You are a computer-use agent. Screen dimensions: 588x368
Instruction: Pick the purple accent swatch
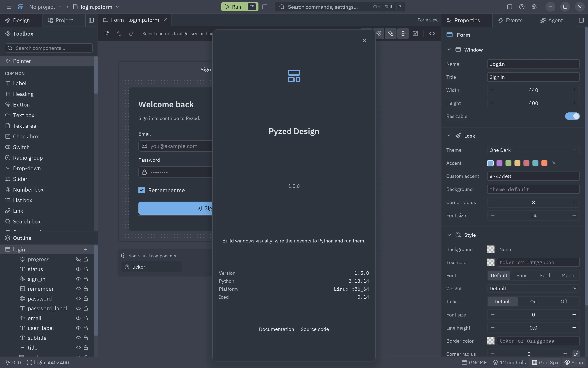[499, 163]
